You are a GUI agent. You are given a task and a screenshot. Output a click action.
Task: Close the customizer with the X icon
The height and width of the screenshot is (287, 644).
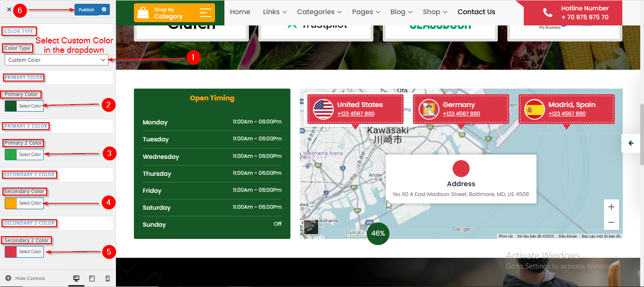9,9
